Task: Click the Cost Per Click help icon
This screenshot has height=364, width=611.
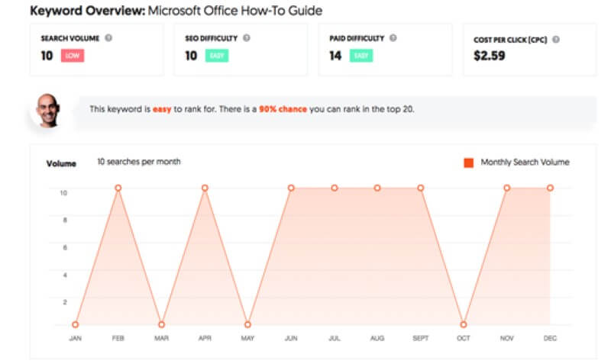Action: pyautogui.click(x=556, y=39)
